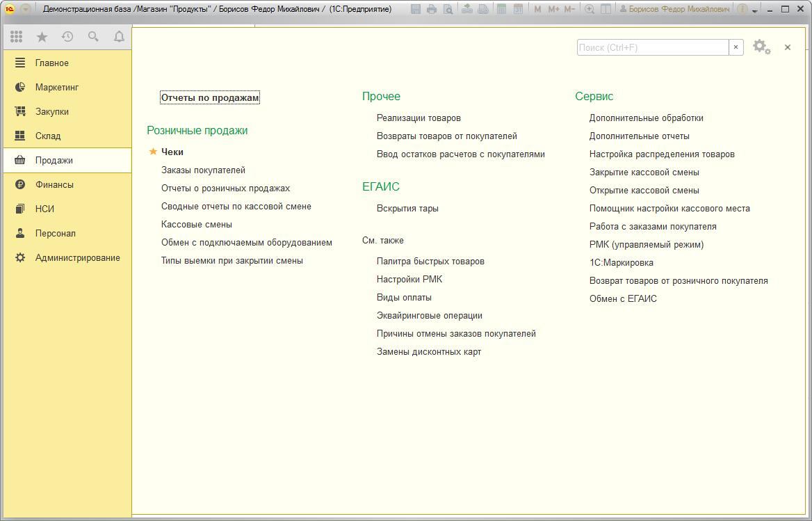812x521 pixels.
Task: Open Возвраты товаров от покупателей
Action: pos(447,136)
